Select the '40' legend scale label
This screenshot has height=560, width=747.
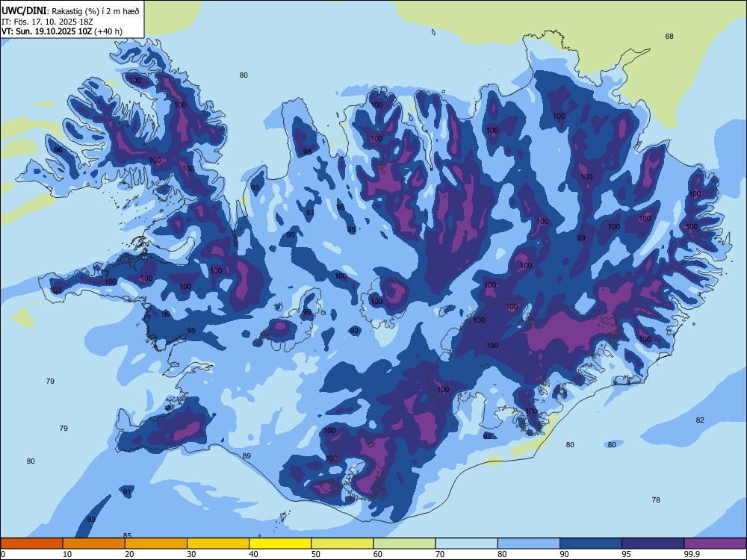coord(253,554)
